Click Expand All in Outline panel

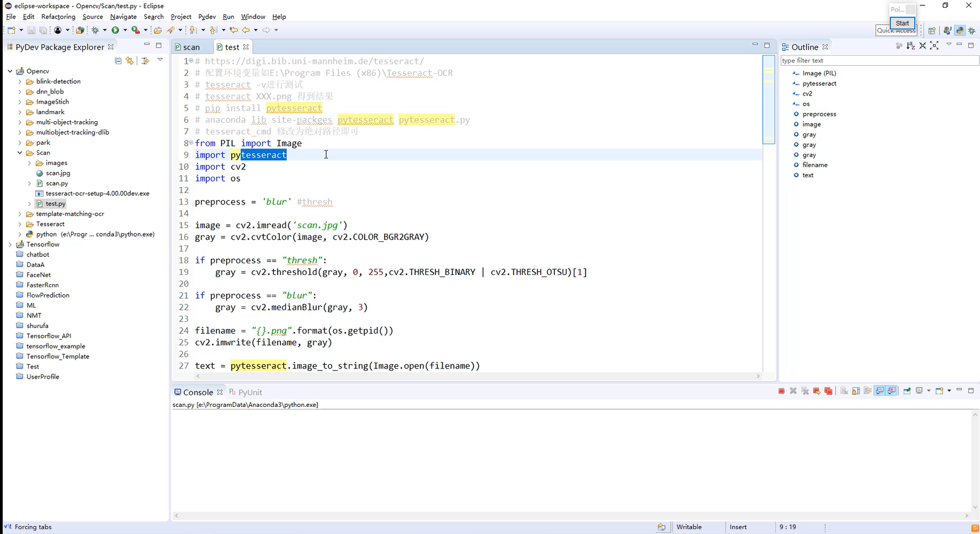pyautogui.click(x=934, y=46)
